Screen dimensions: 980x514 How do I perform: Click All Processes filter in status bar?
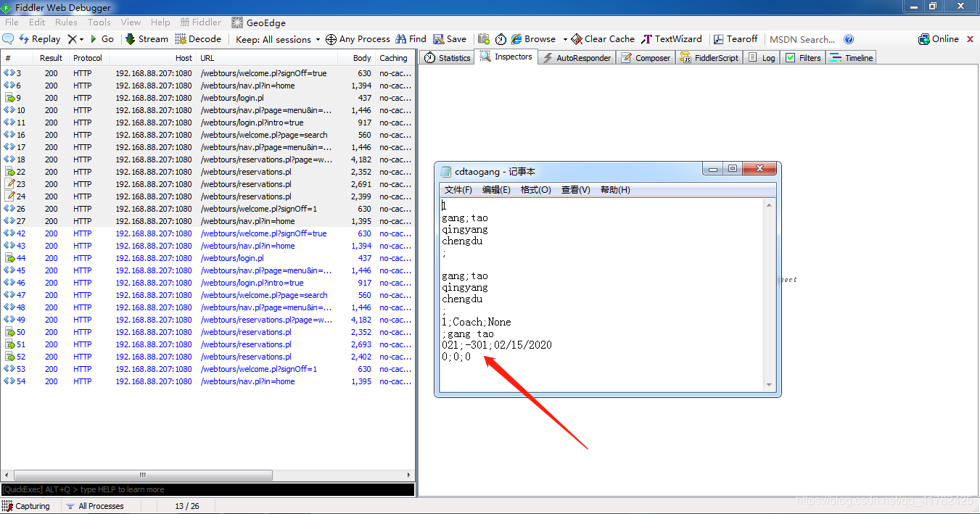(x=94, y=506)
